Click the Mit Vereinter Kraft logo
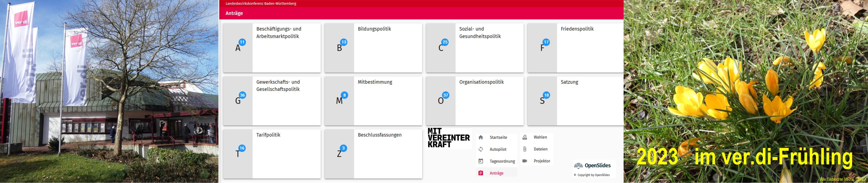The image size is (868, 183). point(448,138)
